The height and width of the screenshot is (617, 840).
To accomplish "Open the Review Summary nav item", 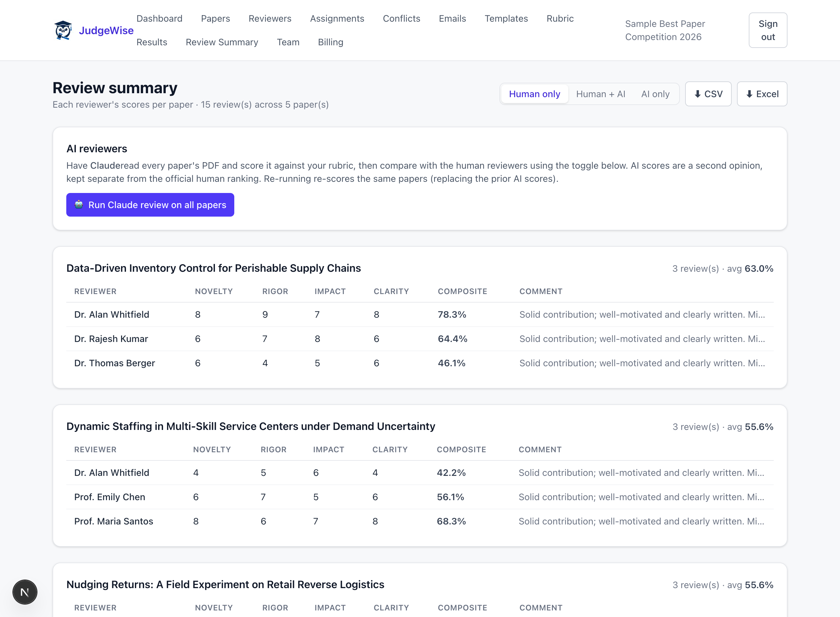I will click(222, 42).
